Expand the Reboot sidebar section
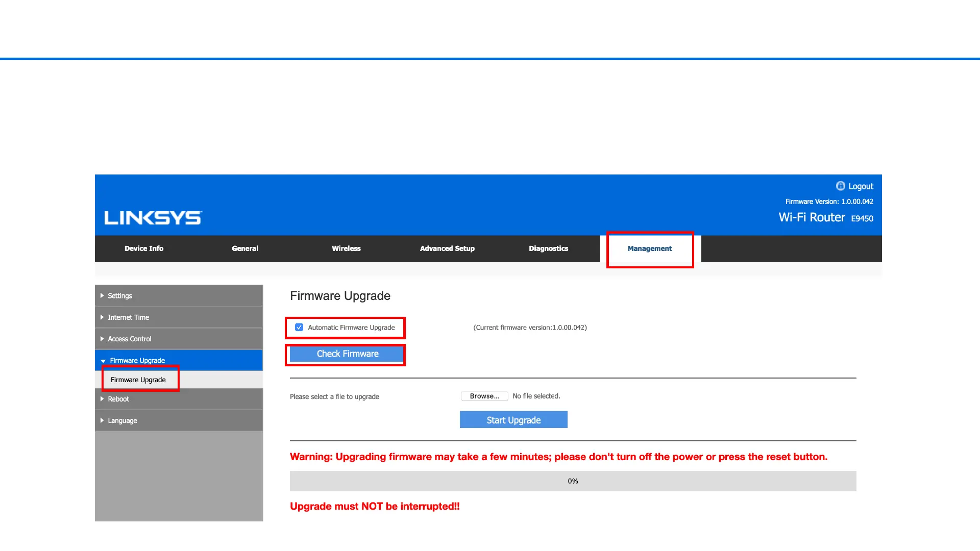 coord(118,399)
